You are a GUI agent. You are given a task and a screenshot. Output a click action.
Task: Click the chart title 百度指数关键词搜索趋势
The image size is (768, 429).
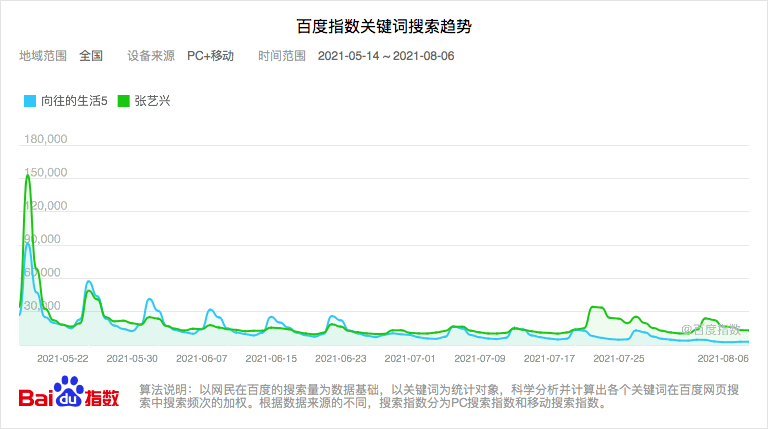pos(384,26)
